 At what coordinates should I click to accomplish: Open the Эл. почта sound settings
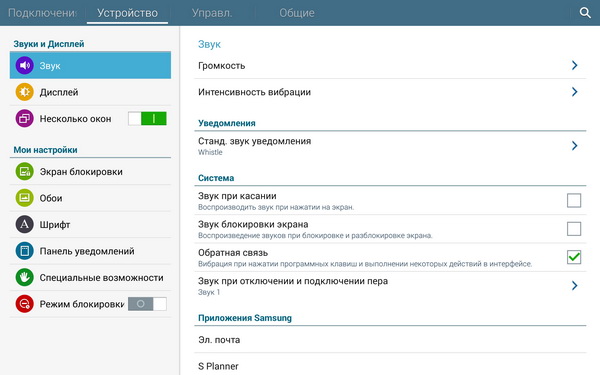[390, 340]
